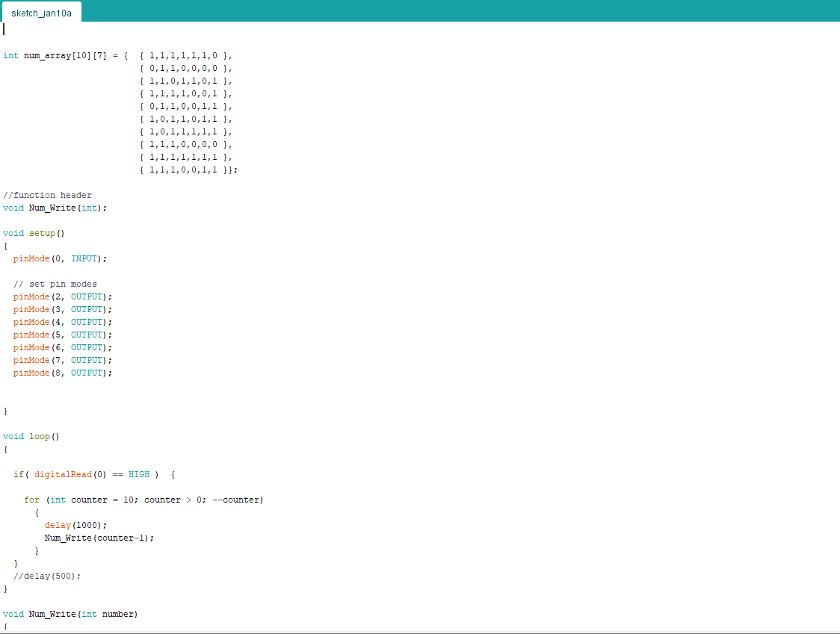Screen dimensions: 840x634
Task: Click the row { 1,1,0,1,1,0,1 }
Action: 185,81
